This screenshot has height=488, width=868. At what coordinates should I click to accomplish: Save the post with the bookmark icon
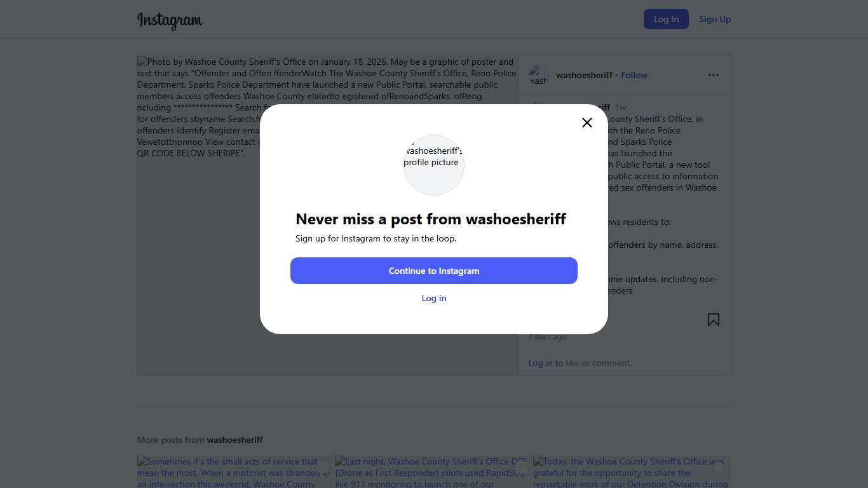click(714, 320)
